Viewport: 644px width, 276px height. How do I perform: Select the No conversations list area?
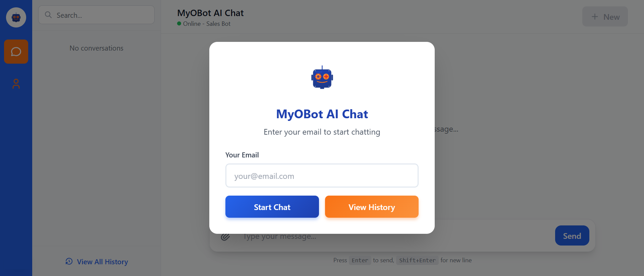coord(96,48)
